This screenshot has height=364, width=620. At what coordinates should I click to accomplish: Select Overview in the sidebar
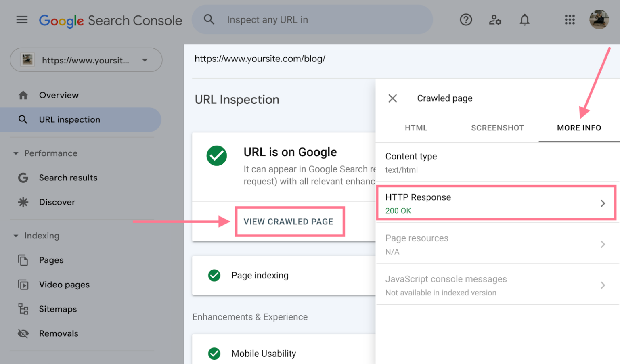click(59, 95)
